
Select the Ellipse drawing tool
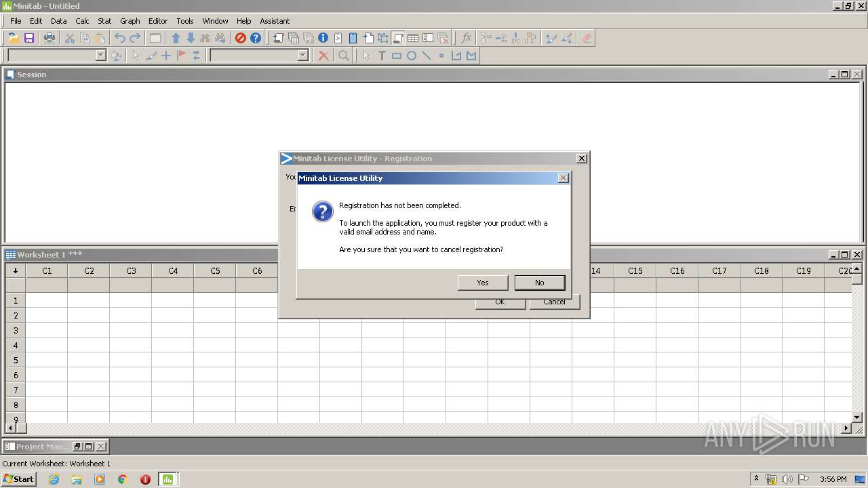[x=412, y=56]
